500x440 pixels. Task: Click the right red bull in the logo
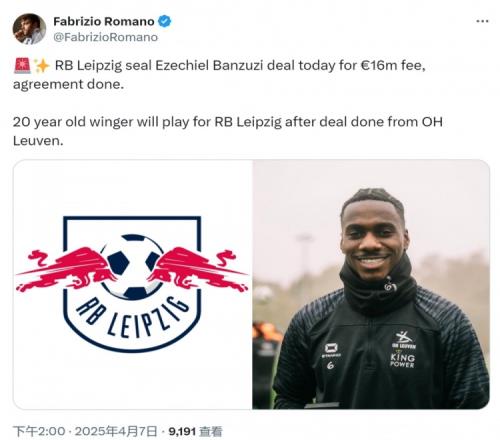point(198,268)
